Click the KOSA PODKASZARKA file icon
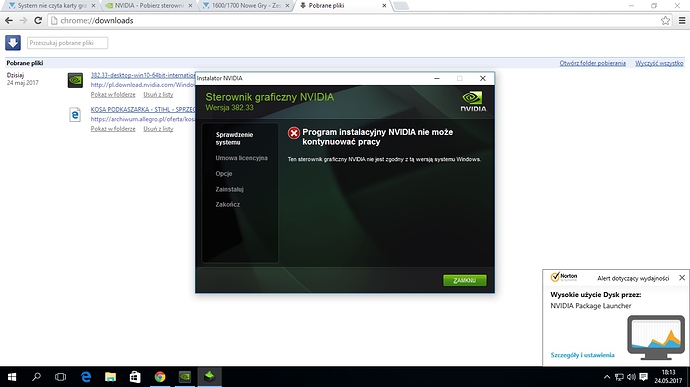690x387 pixels. tap(75, 114)
